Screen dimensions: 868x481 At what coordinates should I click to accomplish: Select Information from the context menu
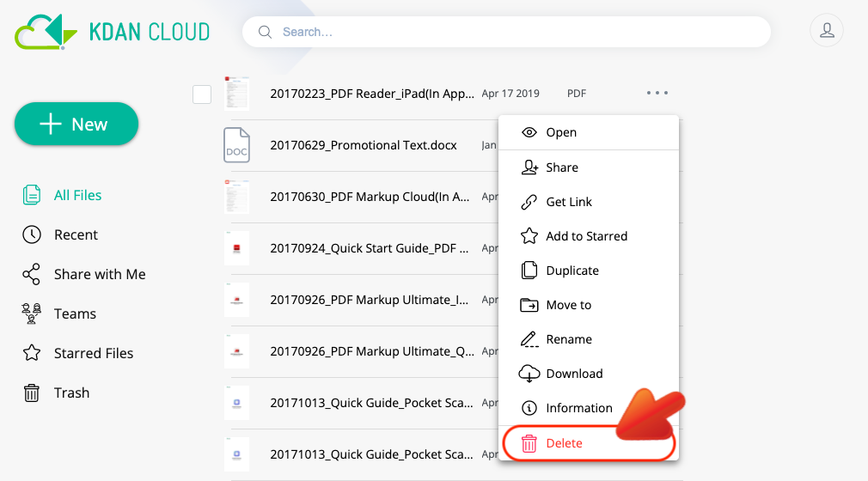pos(589,408)
